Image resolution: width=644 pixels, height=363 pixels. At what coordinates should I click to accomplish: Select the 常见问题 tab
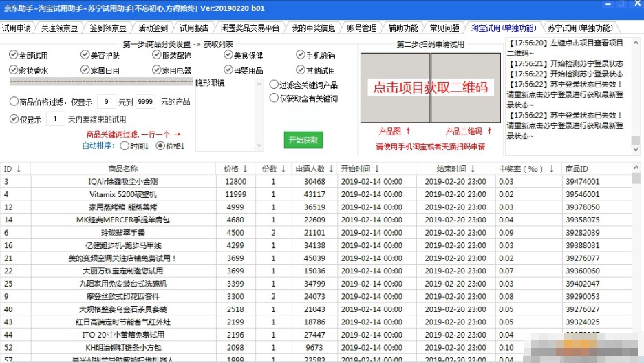(444, 28)
